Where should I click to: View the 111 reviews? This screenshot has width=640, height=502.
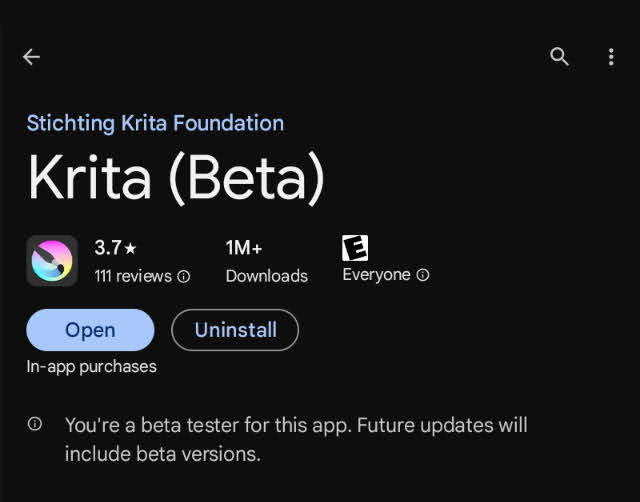tap(133, 276)
